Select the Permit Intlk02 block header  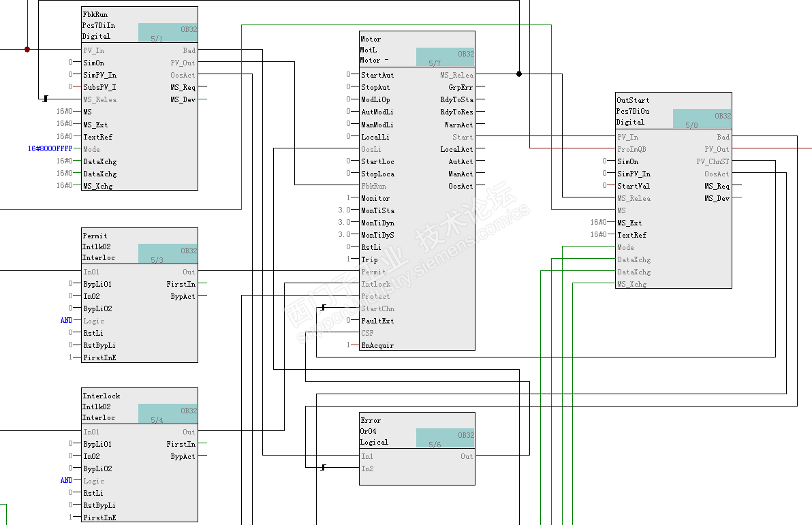139,246
